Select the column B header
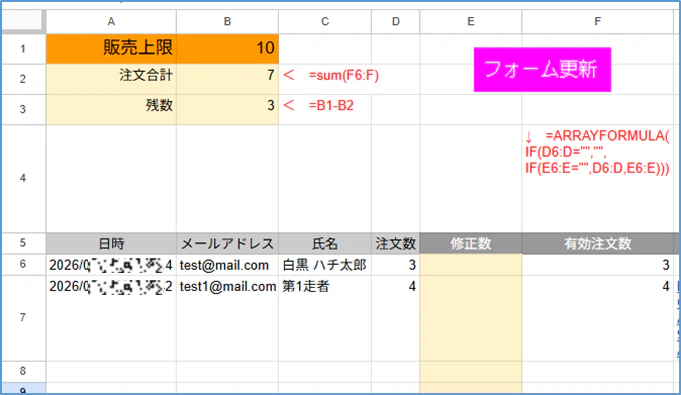 (x=227, y=21)
